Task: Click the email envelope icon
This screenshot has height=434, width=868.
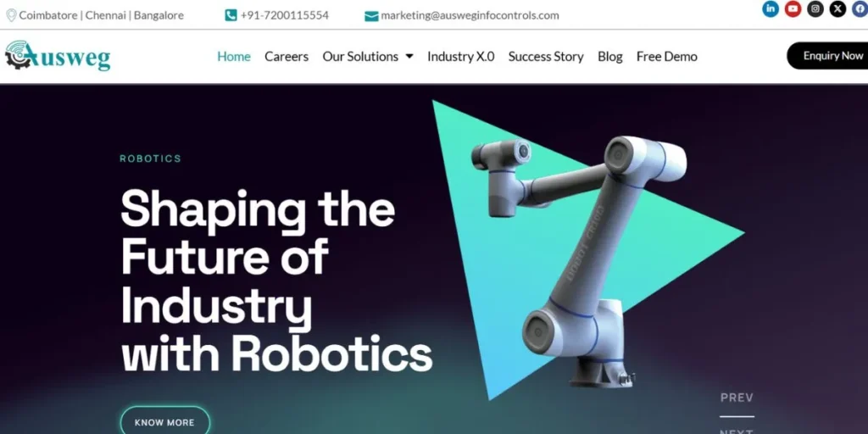Action: [x=371, y=16]
